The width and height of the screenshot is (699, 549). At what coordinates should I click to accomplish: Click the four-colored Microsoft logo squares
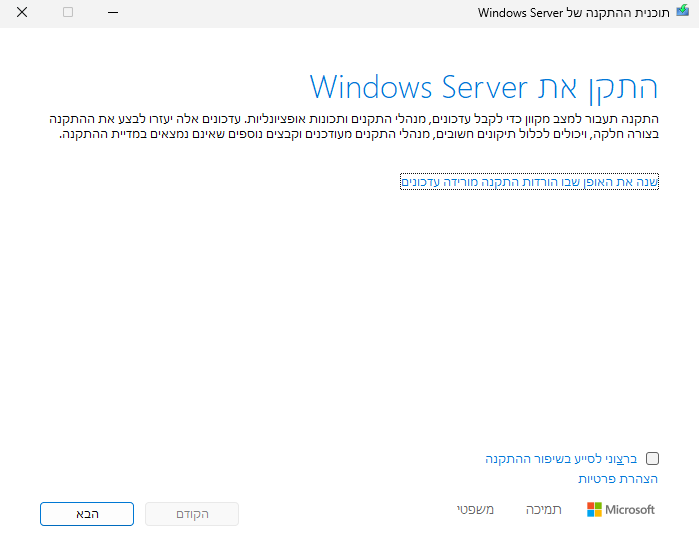coord(594,510)
